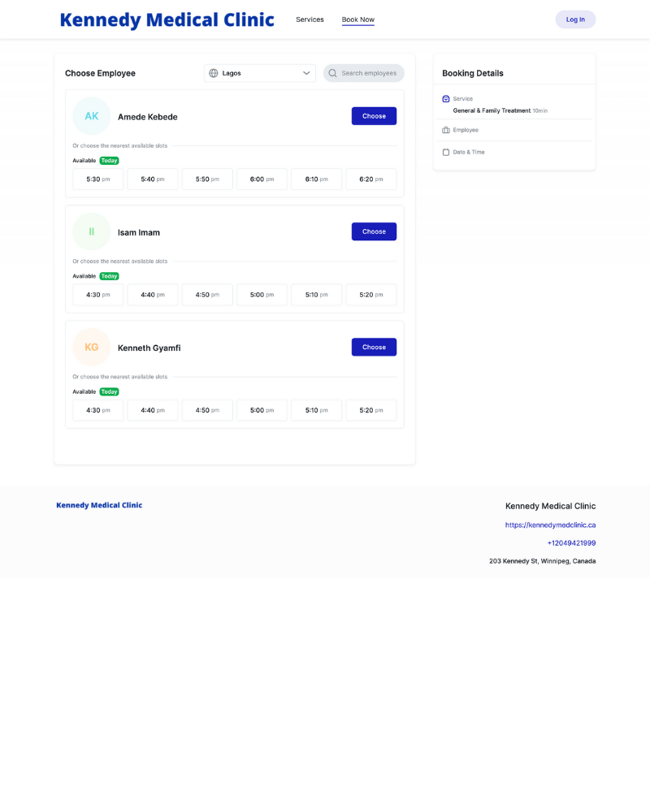Click the +12049421999 phone link

571,543
